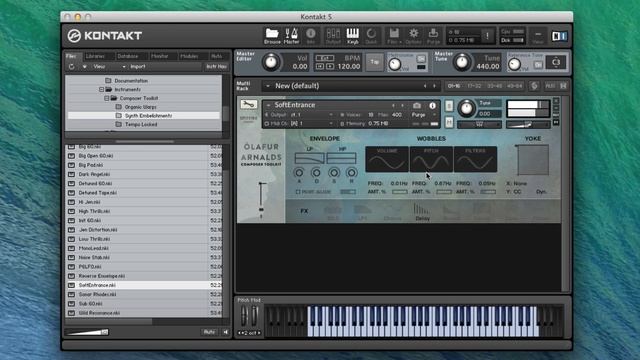Toggle the Browse panel icon

click(272, 36)
